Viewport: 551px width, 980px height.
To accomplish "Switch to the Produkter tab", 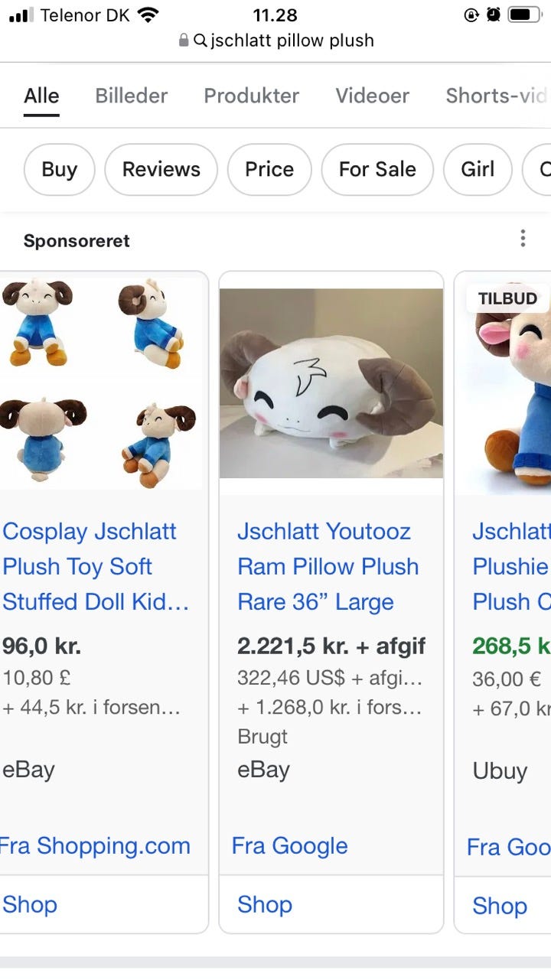I will [x=251, y=96].
